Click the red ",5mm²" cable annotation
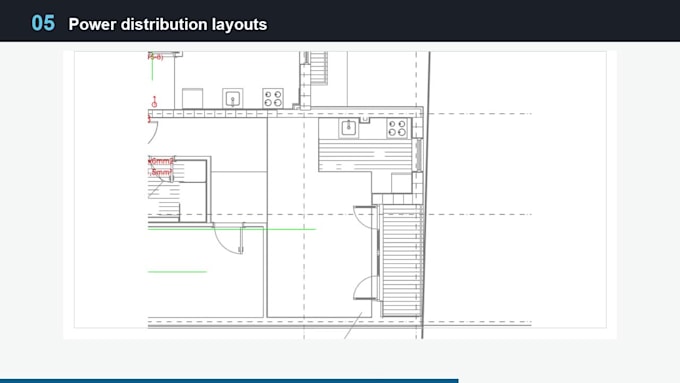This screenshot has height=383, width=680. [x=160, y=172]
